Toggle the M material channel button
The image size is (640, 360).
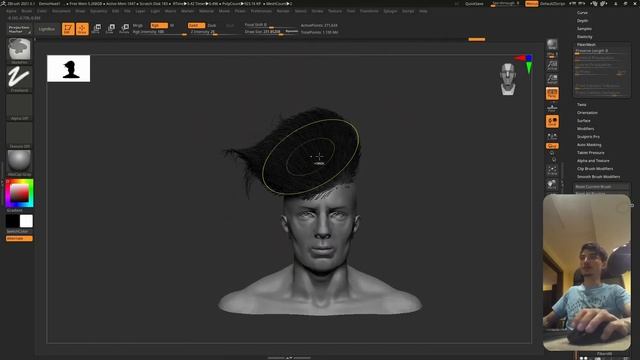pos(172,25)
